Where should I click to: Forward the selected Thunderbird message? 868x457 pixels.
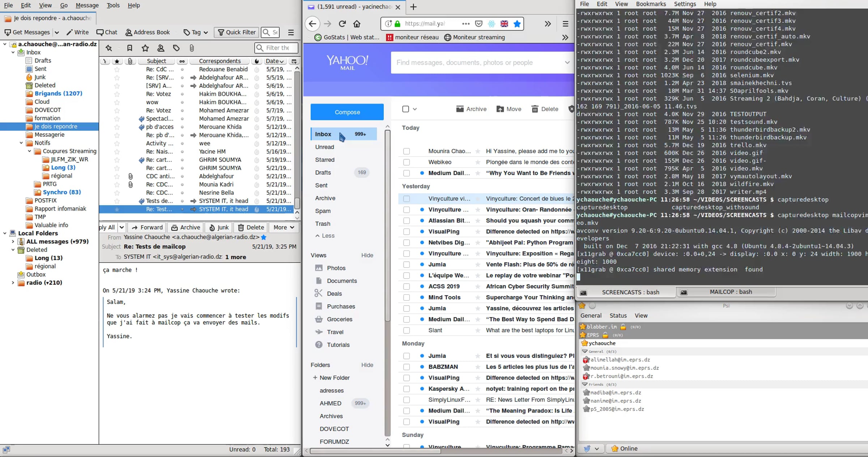147,227
